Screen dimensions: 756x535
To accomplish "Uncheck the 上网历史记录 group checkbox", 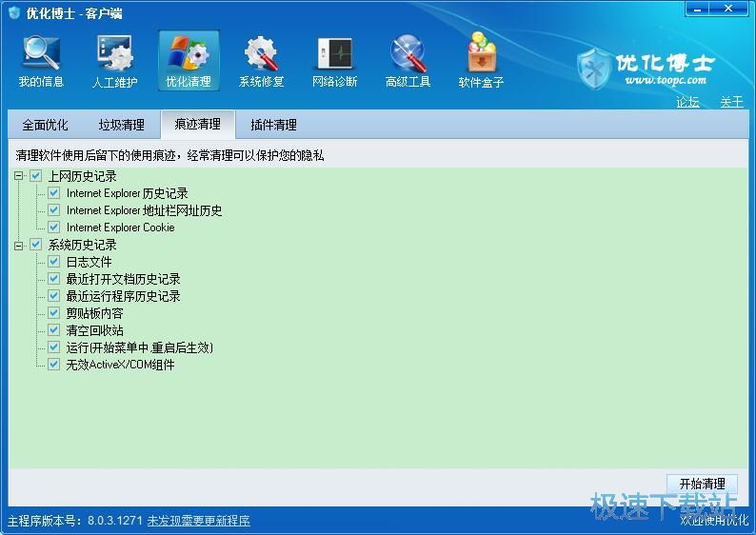I will tap(35, 175).
